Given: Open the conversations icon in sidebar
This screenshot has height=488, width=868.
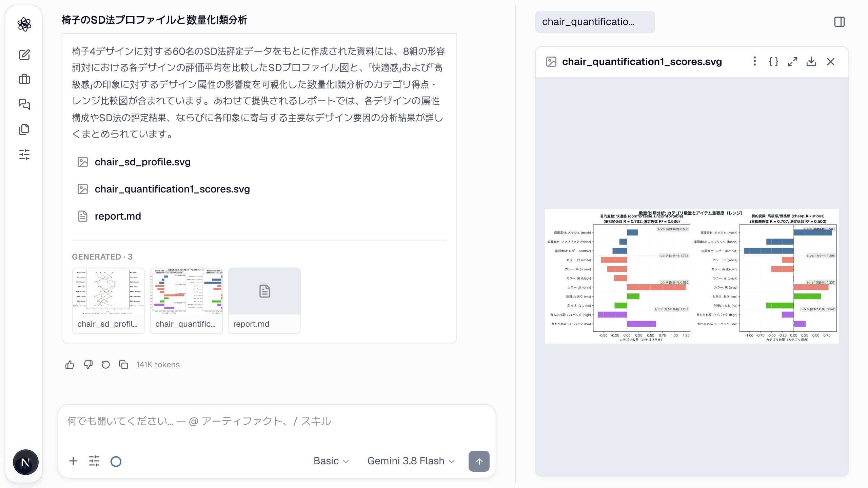Looking at the screenshot, I should click(24, 104).
